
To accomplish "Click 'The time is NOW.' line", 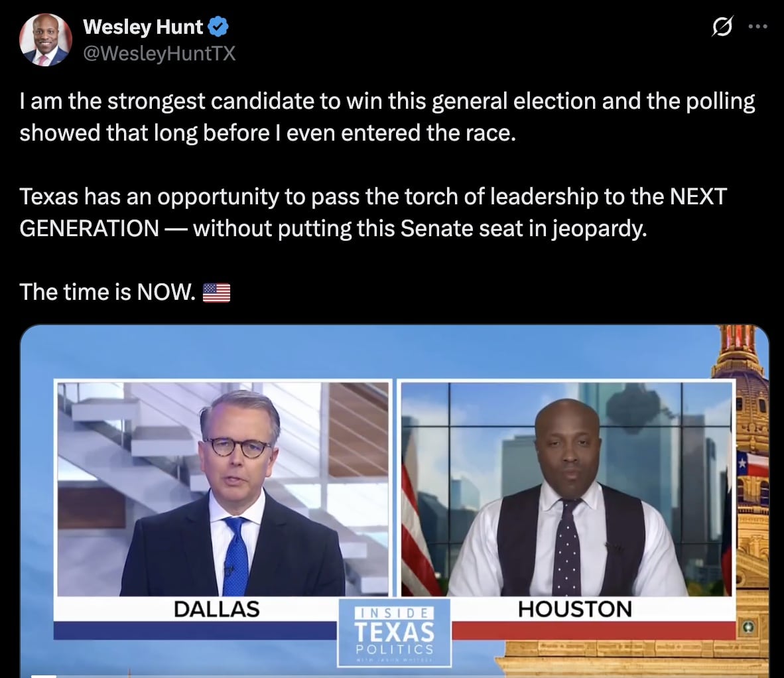I will pos(107,293).
